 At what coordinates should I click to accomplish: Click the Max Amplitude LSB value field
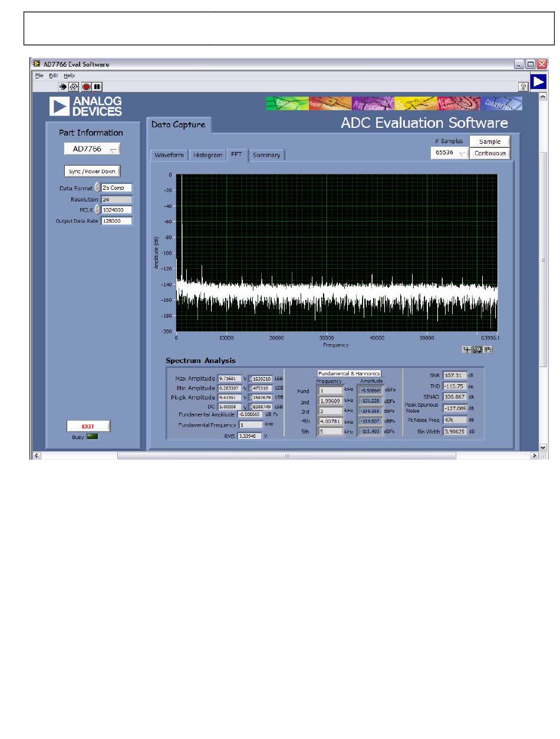click(x=261, y=378)
